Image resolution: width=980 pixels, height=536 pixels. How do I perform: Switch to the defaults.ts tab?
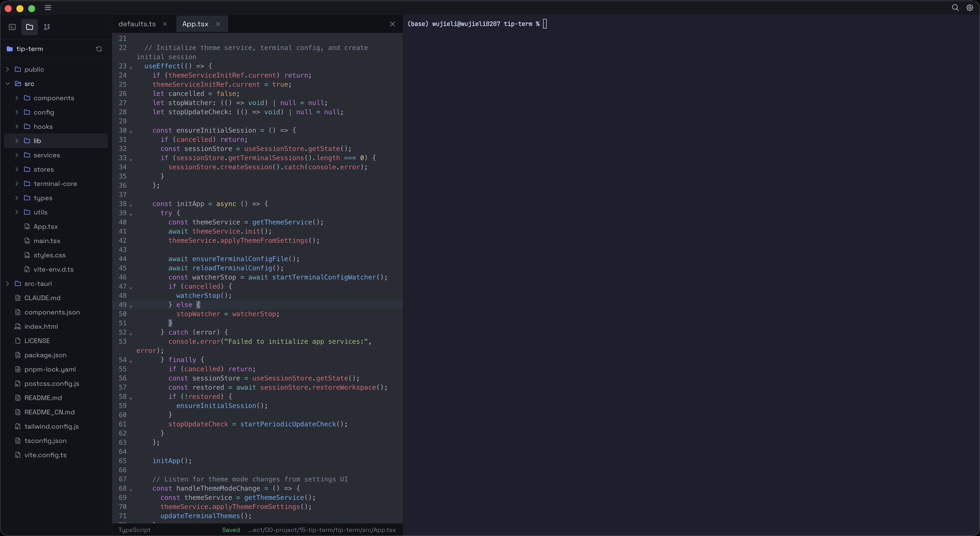tap(137, 24)
